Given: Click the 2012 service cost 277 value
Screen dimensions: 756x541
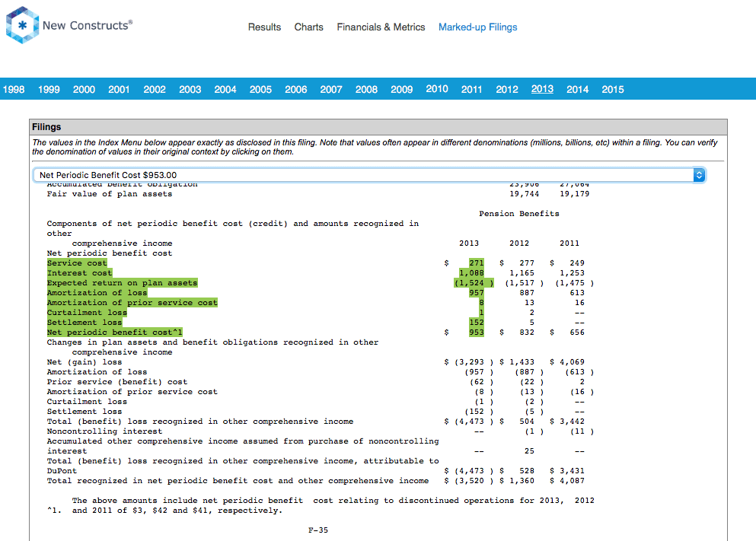Looking at the screenshot, I should [527, 263].
